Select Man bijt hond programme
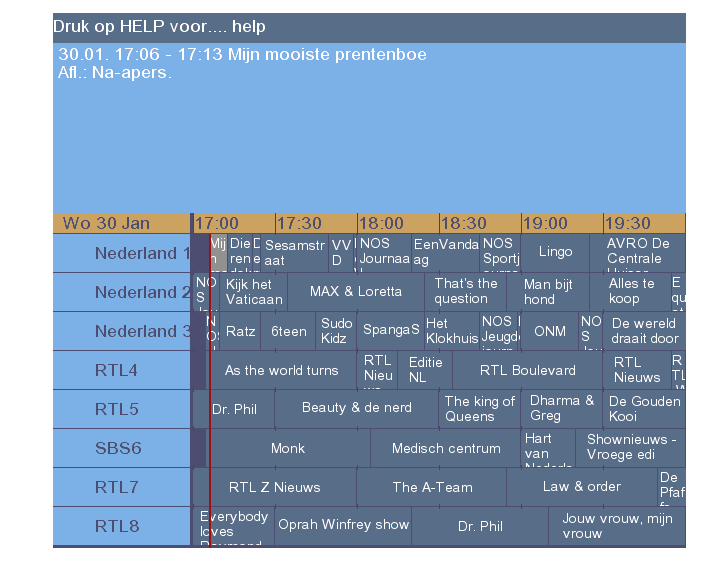 pyautogui.click(x=548, y=292)
